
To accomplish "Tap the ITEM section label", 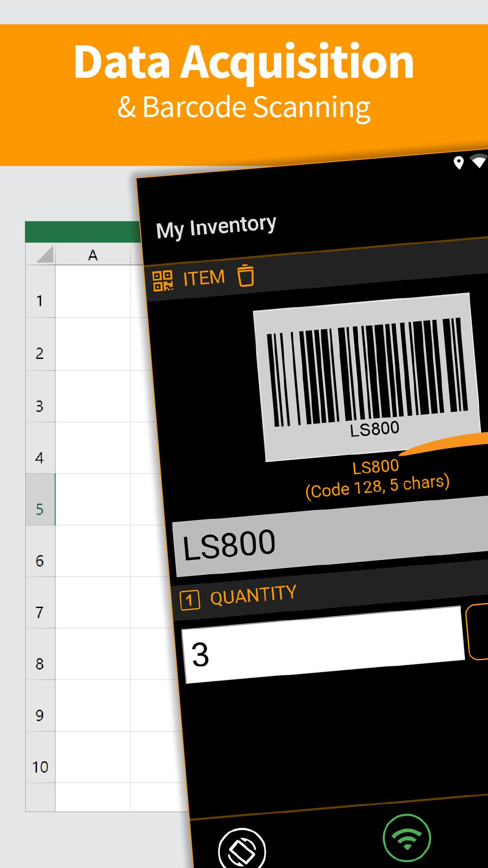I will point(204,278).
